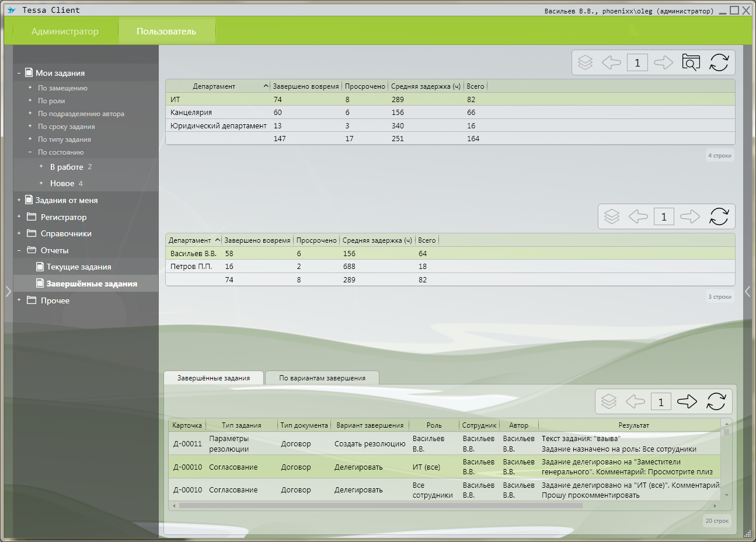Open the Администратор workspace tab
756x542 pixels.
coord(65,32)
